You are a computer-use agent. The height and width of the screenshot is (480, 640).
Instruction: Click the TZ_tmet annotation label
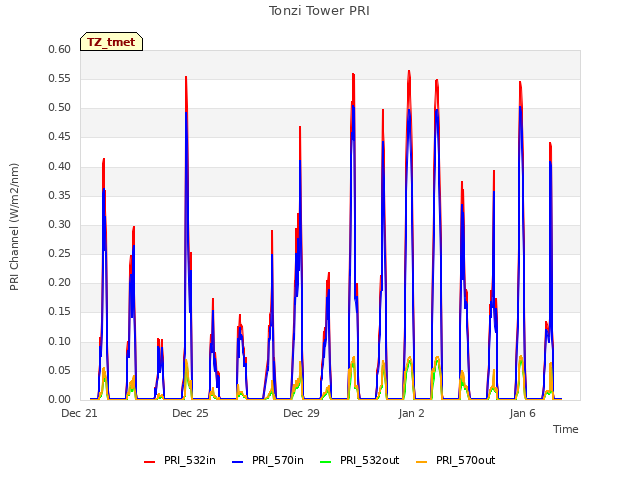pyautogui.click(x=111, y=42)
